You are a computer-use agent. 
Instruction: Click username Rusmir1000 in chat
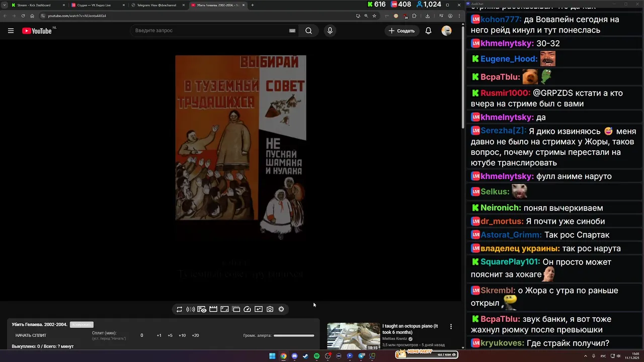tap(504, 93)
